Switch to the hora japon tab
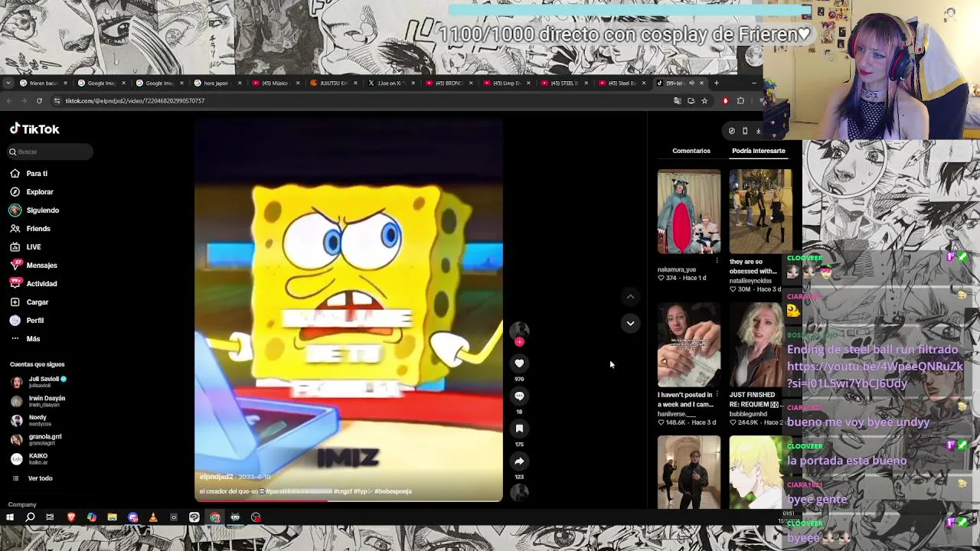The width and height of the screenshot is (980, 551). [217, 83]
